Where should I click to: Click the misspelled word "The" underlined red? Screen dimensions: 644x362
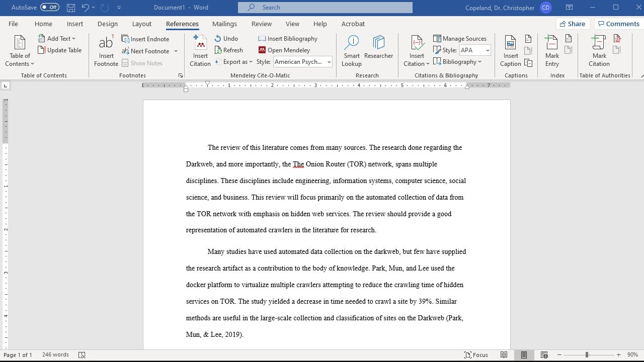298,164
